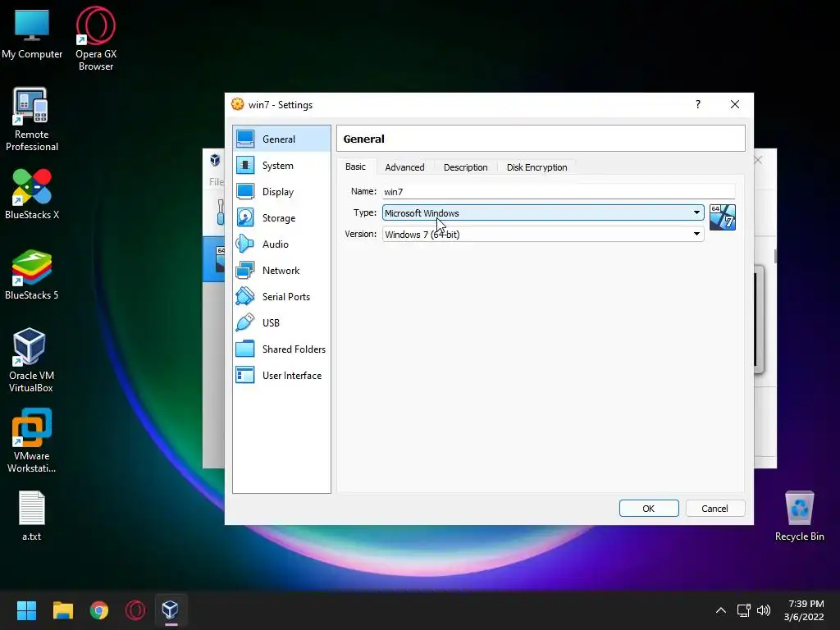This screenshot has width=840, height=630.
Task: Click the VirtualBox Manager window cube icon
Action: pos(215,160)
